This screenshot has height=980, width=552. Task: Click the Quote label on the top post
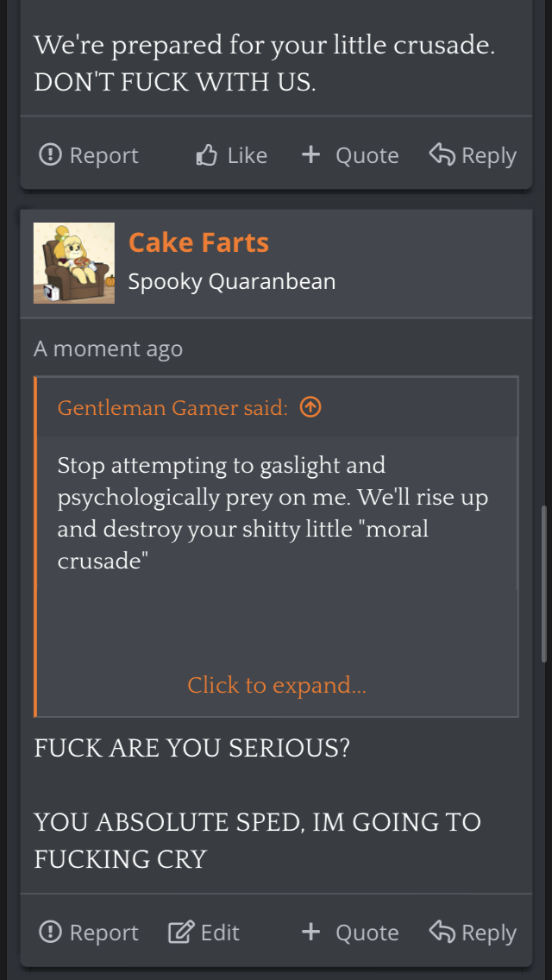(367, 155)
